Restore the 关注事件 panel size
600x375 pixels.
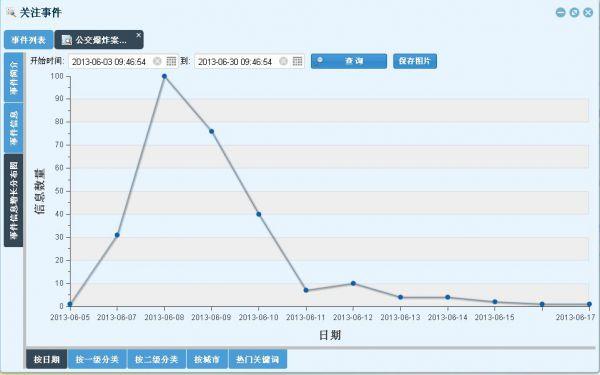coord(574,13)
